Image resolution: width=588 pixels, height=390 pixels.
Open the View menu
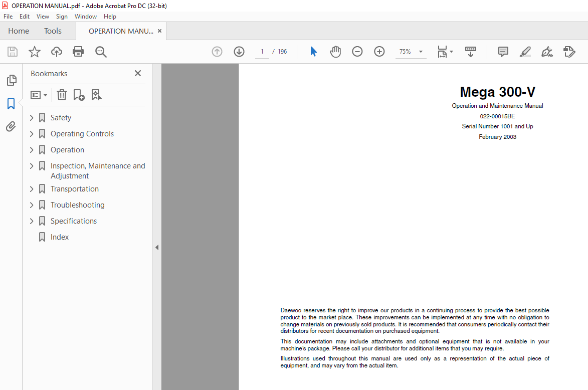[43, 17]
